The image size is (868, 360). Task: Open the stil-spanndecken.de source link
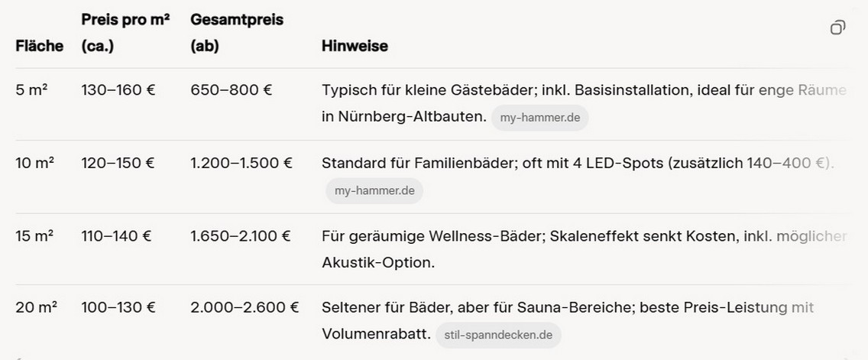[498, 335]
